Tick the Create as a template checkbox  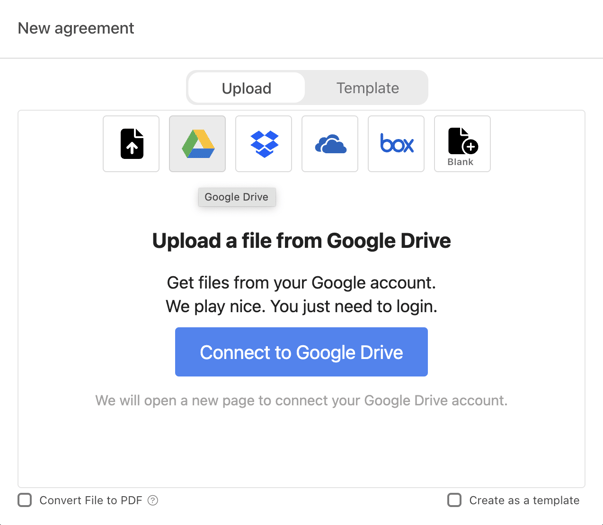tap(454, 500)
